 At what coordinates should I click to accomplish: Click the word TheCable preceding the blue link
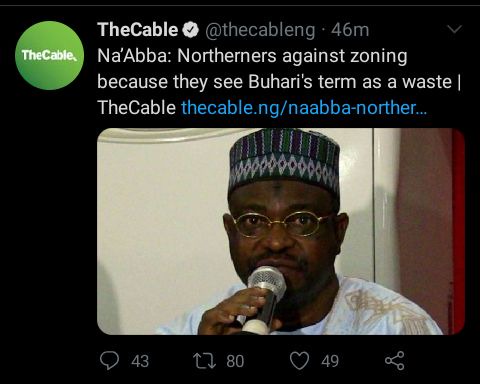(x=137, y=108)
